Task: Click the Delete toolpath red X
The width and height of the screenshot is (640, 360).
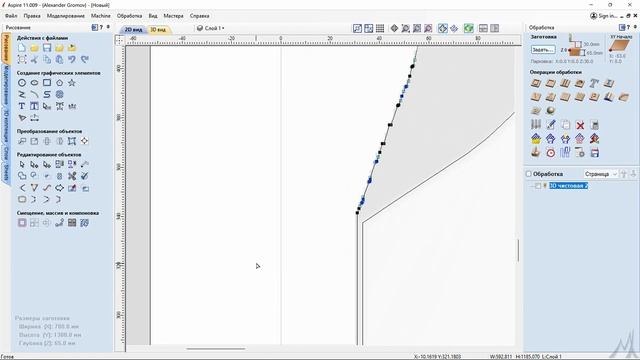Action: tap(580, 125)
